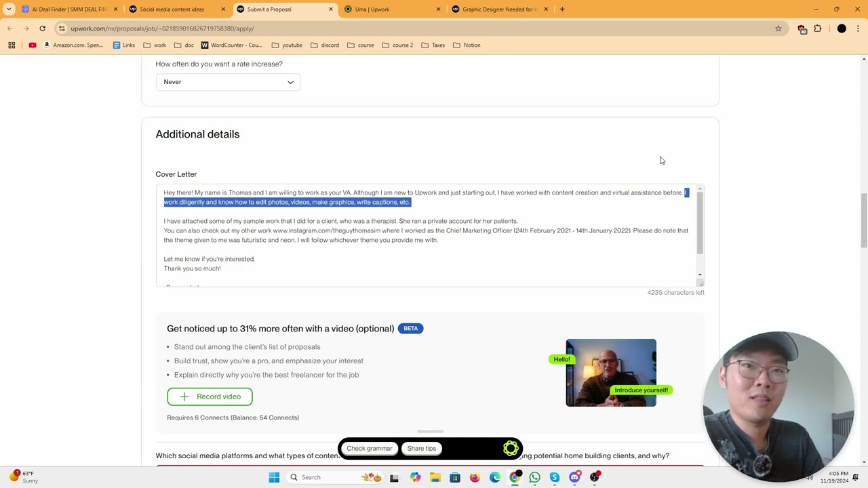
Task: Click the site info icon in address bar
Action: tap(62, 28)
